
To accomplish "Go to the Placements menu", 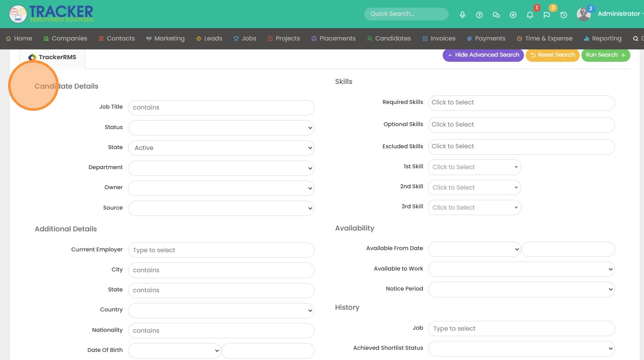I will coord(333,38).
